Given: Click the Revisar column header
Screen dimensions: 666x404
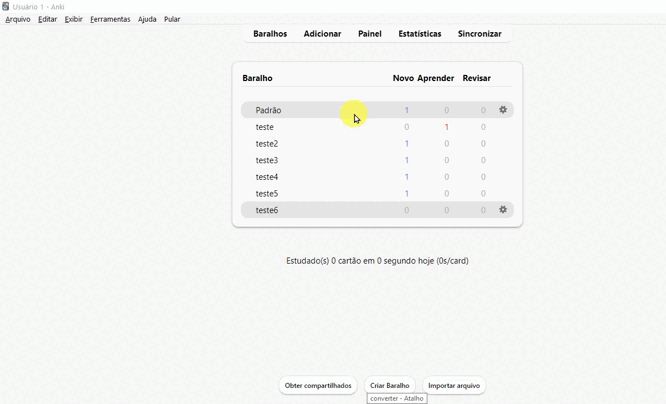Looking at the screenshot, I should point(477,78).
